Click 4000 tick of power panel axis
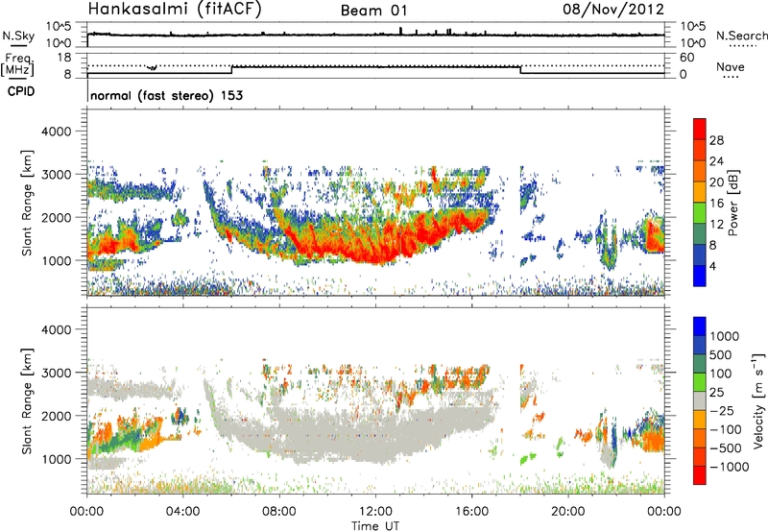 click(x=56, y=132)
